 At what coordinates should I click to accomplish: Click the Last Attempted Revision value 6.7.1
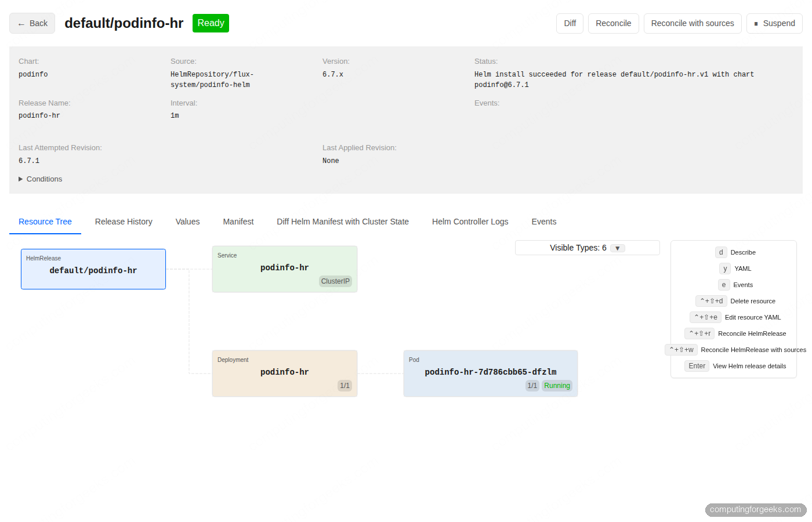(29, 161)
